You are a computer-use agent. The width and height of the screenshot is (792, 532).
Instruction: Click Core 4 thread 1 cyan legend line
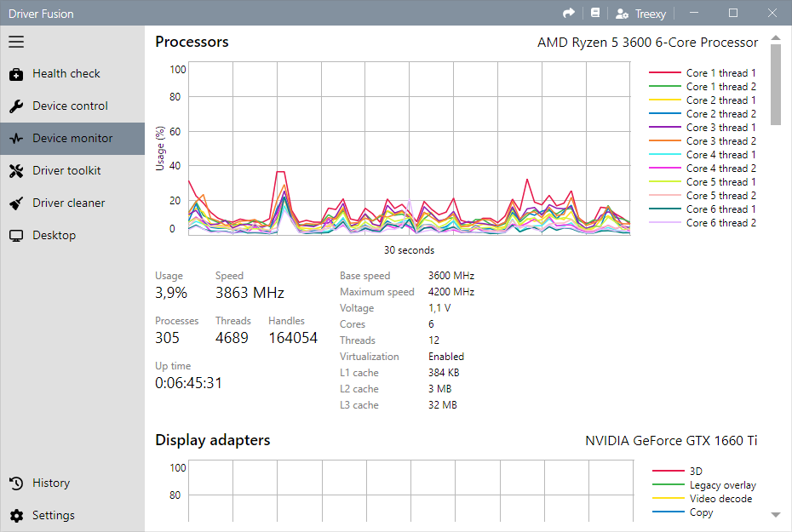(x=665, y=154)
